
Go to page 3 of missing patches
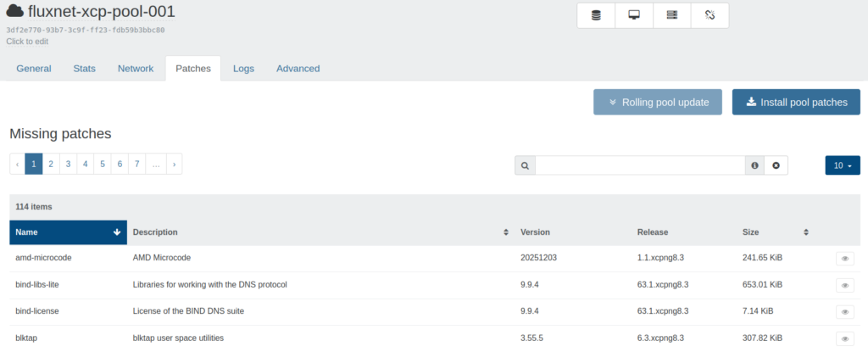pos(68,165)
